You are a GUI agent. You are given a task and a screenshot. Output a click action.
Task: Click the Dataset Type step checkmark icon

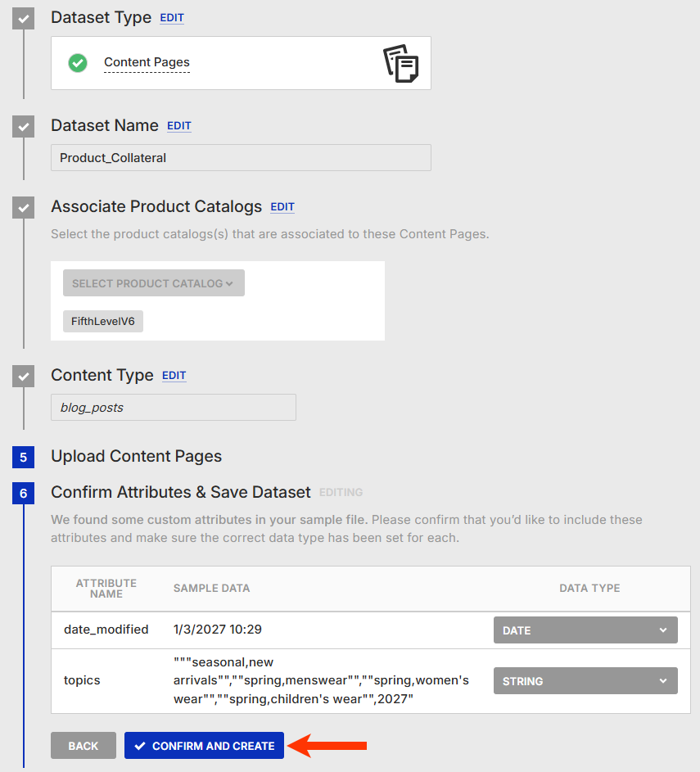pyautogui.click(x=24, y=19)
